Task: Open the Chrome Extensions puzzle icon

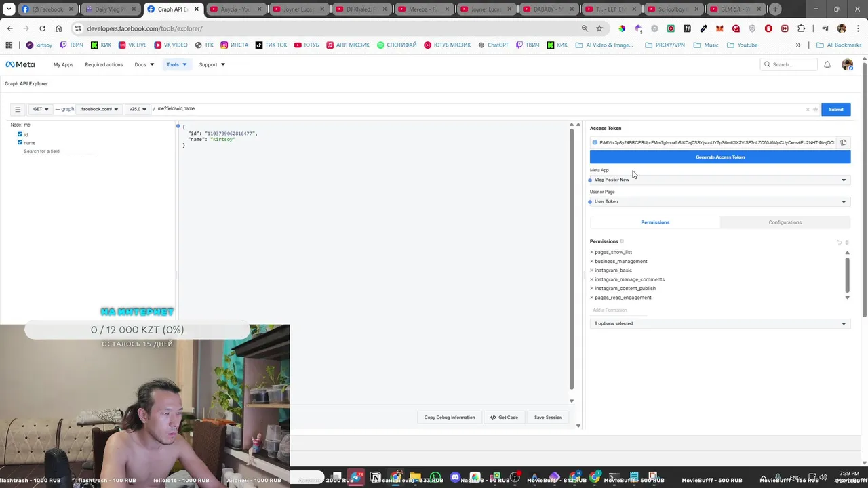Action: (x=802, y=28)
